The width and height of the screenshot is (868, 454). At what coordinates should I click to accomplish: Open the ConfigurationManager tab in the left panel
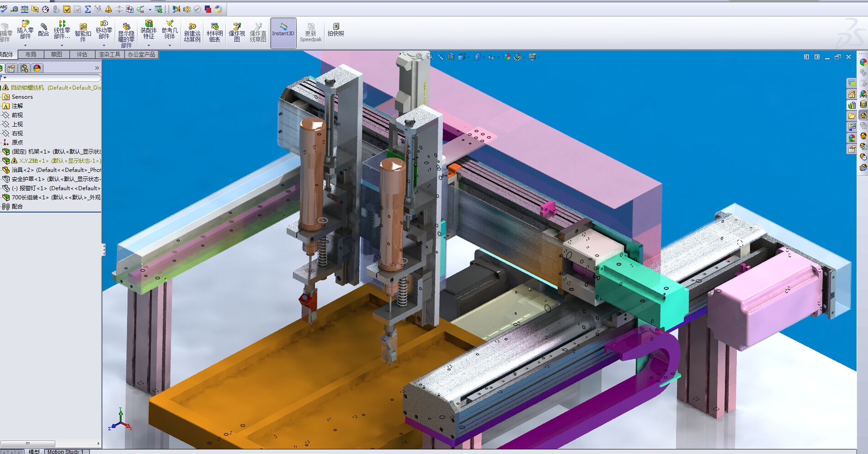[x=24, y=68]
